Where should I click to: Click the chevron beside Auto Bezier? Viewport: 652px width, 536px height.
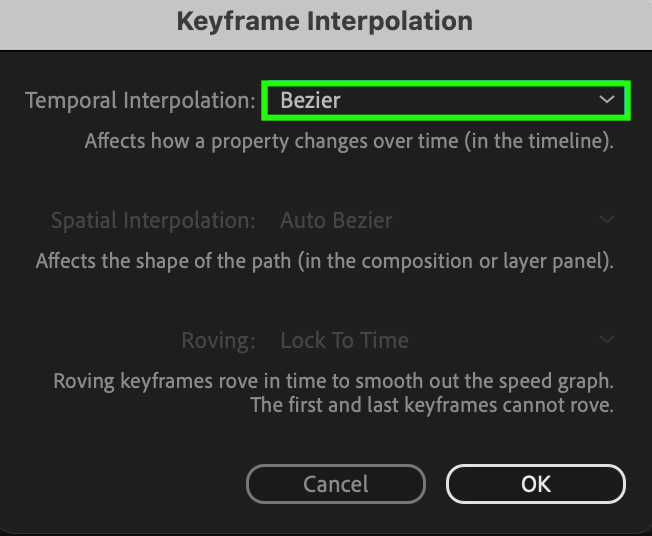click(x=606, y=220)
